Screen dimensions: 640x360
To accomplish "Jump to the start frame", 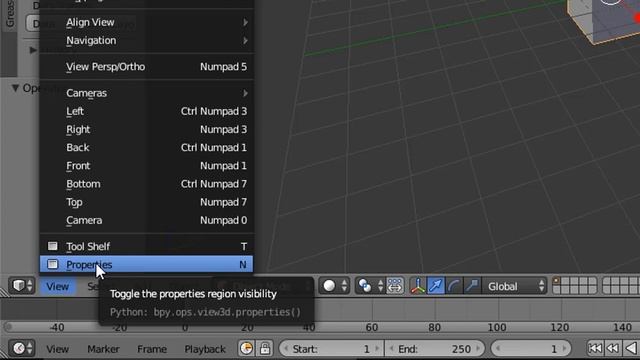I will (595, 349).
